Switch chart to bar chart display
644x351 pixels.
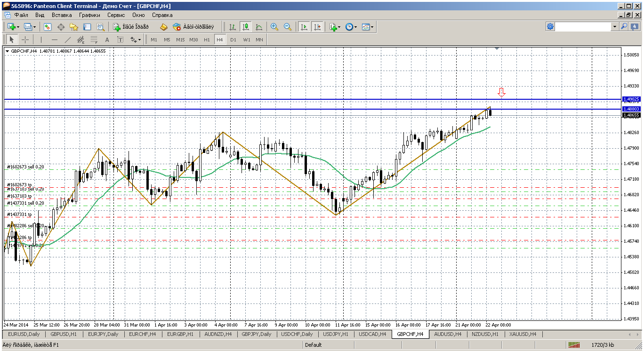(x=233, y=27)
